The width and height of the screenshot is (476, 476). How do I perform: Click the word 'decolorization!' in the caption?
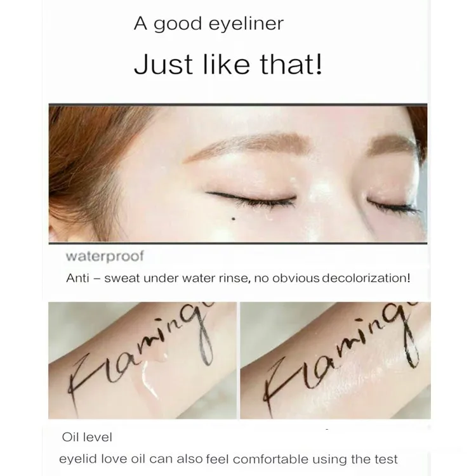point(366,278)
